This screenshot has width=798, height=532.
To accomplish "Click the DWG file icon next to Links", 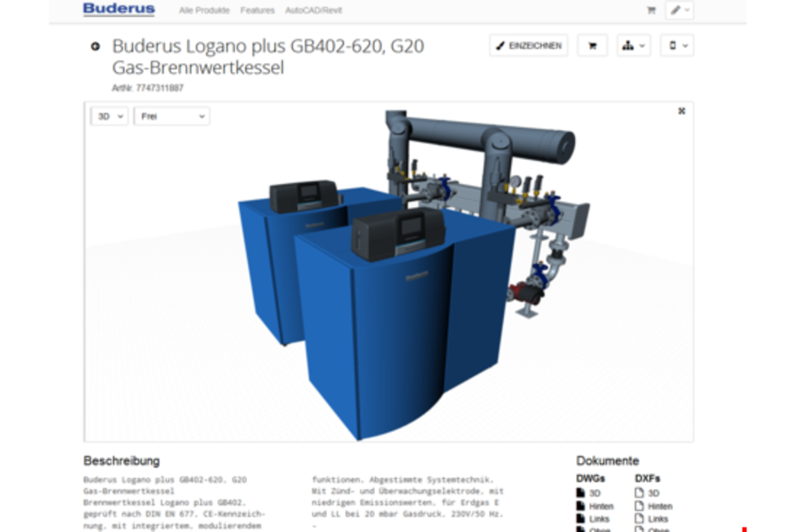I will click(x=580, y=519).
